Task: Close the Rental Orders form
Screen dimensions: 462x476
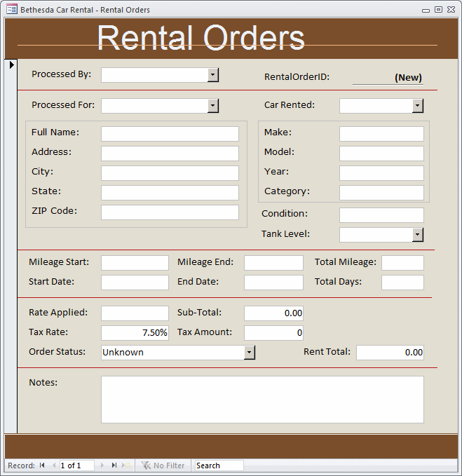Action: pos(451,9)
